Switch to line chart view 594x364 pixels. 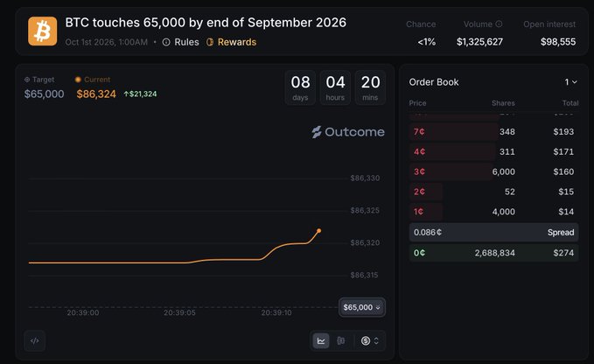(321, 341)
